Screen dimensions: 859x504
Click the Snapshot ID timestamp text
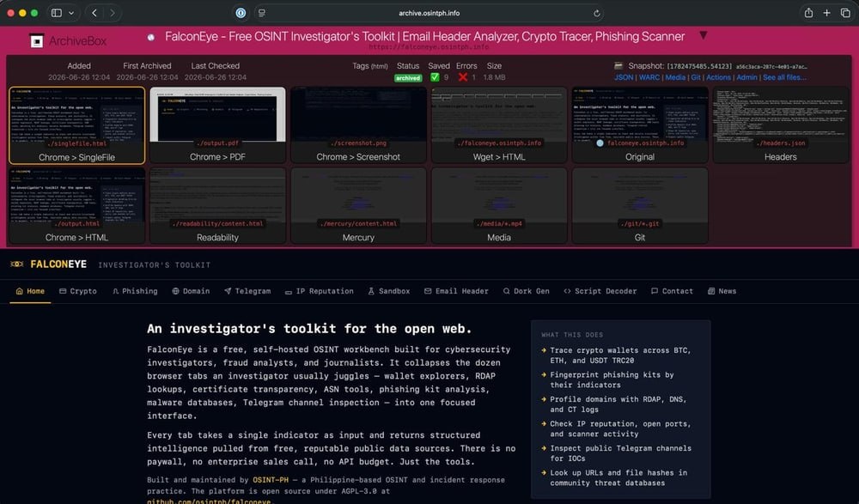point(699,66)
